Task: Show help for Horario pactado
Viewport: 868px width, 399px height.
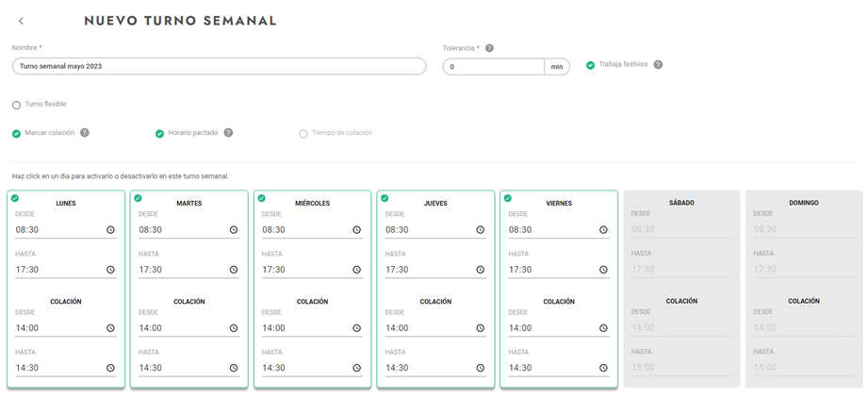Action: tap(228, 133)
